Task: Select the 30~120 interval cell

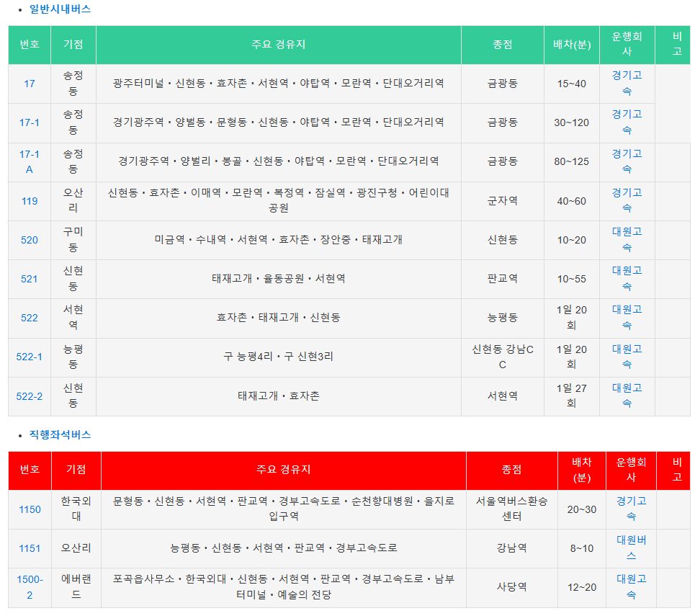Action: pos(572,123)
